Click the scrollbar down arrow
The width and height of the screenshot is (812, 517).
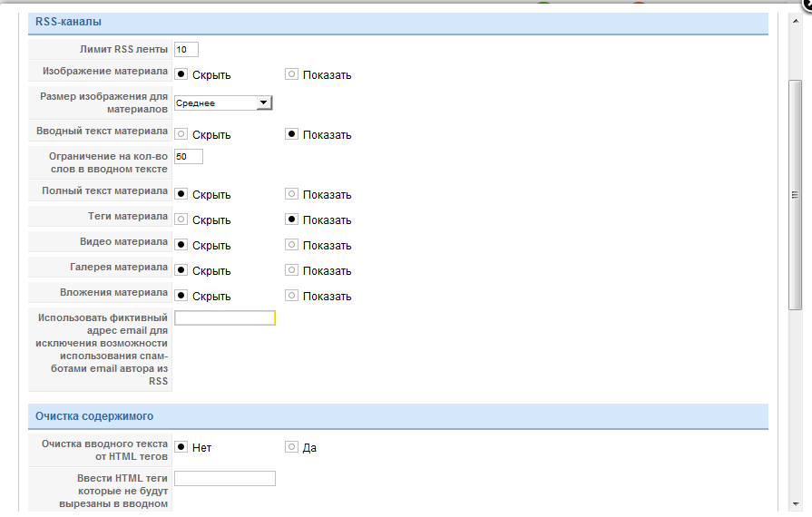click(x=795, y=503)
